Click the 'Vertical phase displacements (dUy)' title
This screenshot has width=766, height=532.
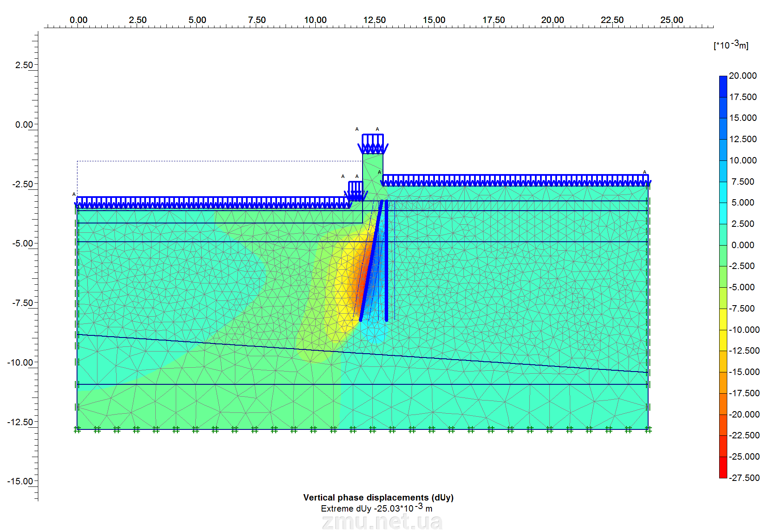pos(378,498)
